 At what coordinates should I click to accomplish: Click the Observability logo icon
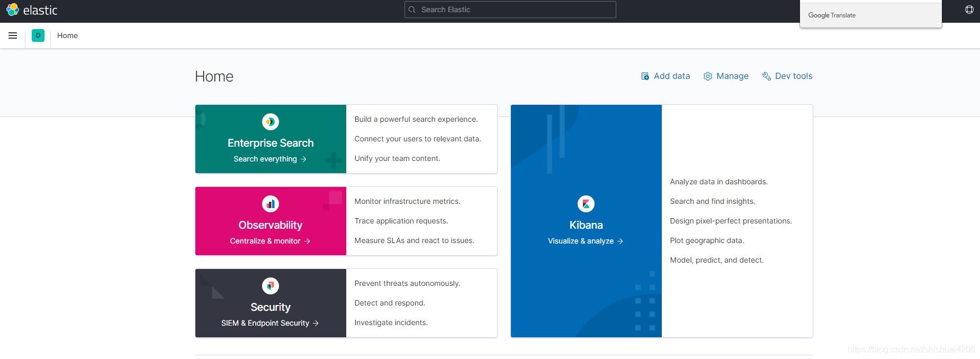271,204
